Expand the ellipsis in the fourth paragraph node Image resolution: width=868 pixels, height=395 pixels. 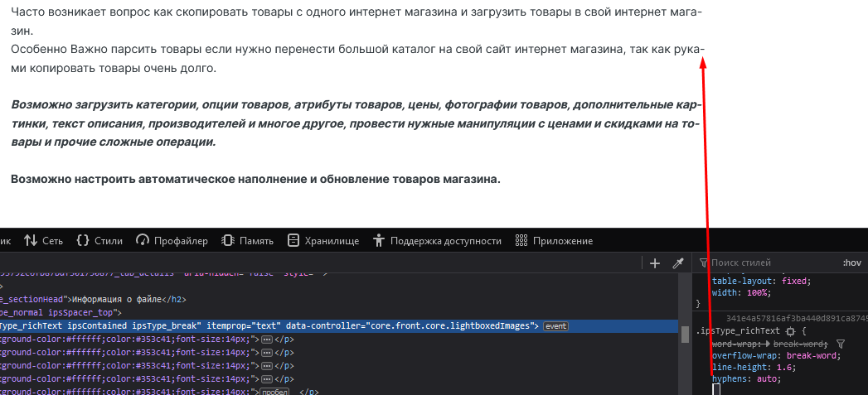pyautogui.click(x=266, y=378)
